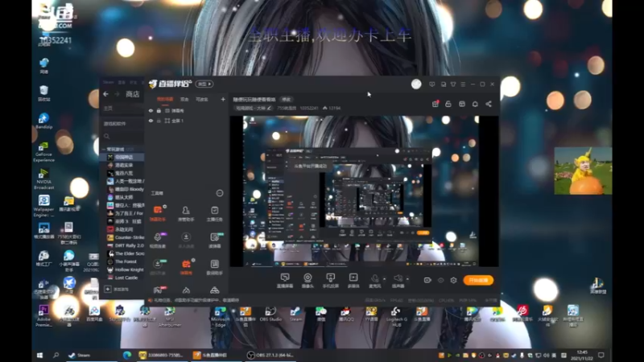Collapse the toolbox panel with minus circle
The height and width of the screenshot is (362, 644).
(220, 193)
